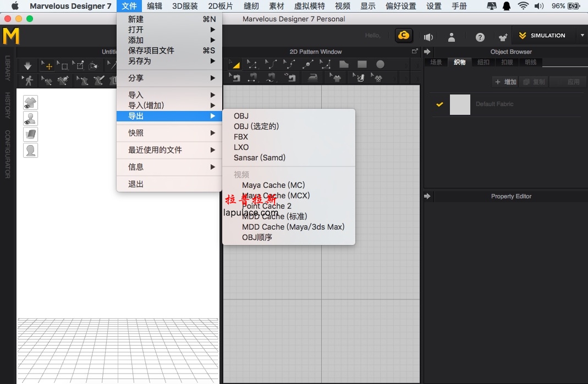
Task: Select the Transform Pattern yellow triangle tool
Action: click(x=235, y=64)
